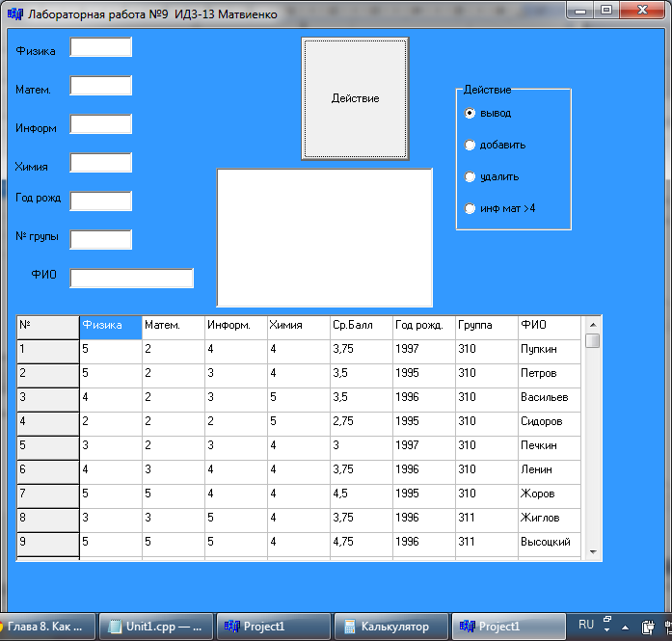Viewport: 672px width, 641px height.
Task: Click the table's vertical scrollbar thumb
Action: [x=593, y=341]
